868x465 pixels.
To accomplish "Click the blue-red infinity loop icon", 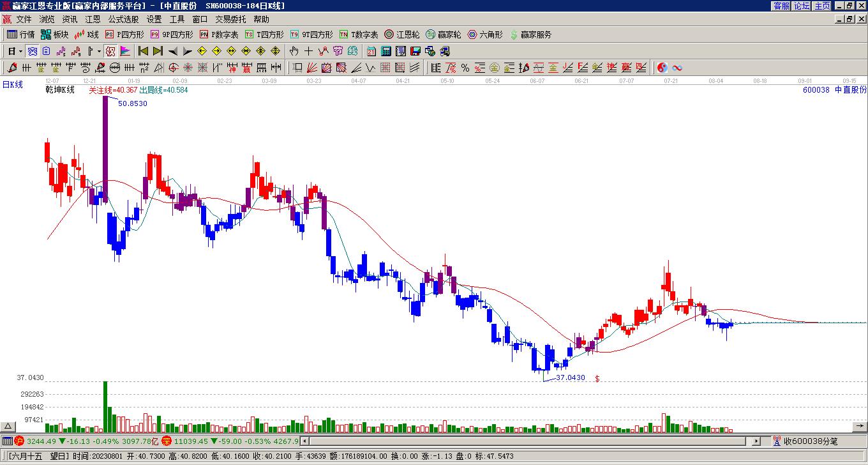I will [x=677, y=68].
